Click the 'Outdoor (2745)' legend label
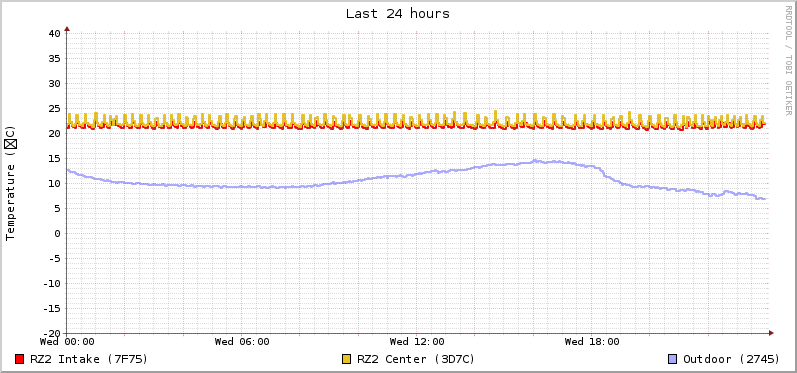Screen dimensions: 797x373 [x=731, y=359]
